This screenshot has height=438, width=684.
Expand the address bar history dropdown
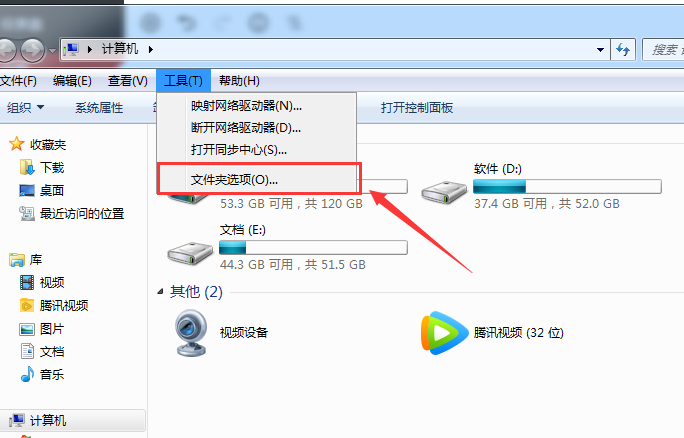[600, 50]
